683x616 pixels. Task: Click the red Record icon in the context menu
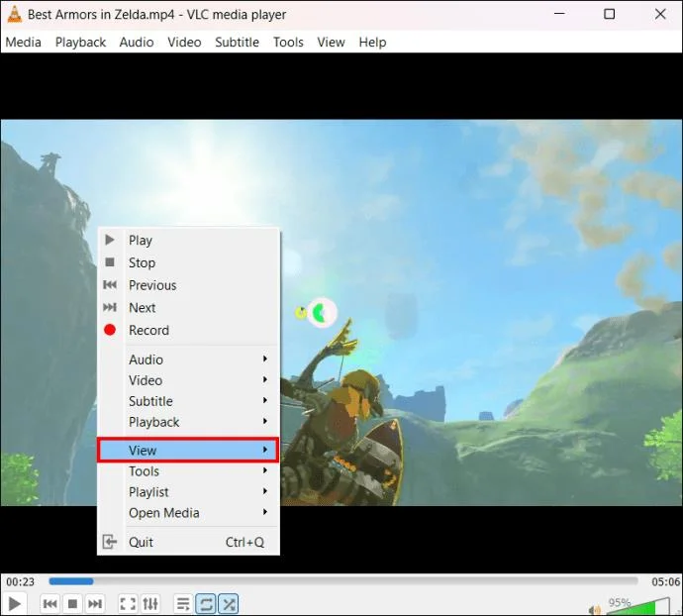[x=110, y=330]
